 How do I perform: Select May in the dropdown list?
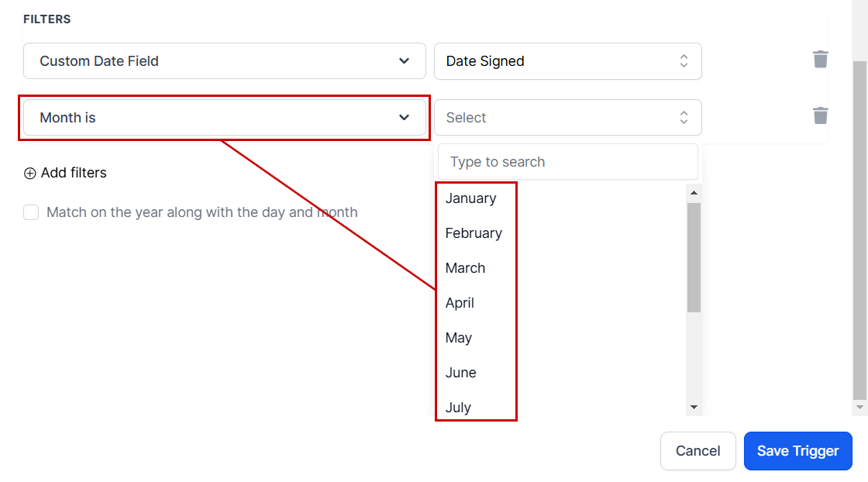(x=459, y=338)
